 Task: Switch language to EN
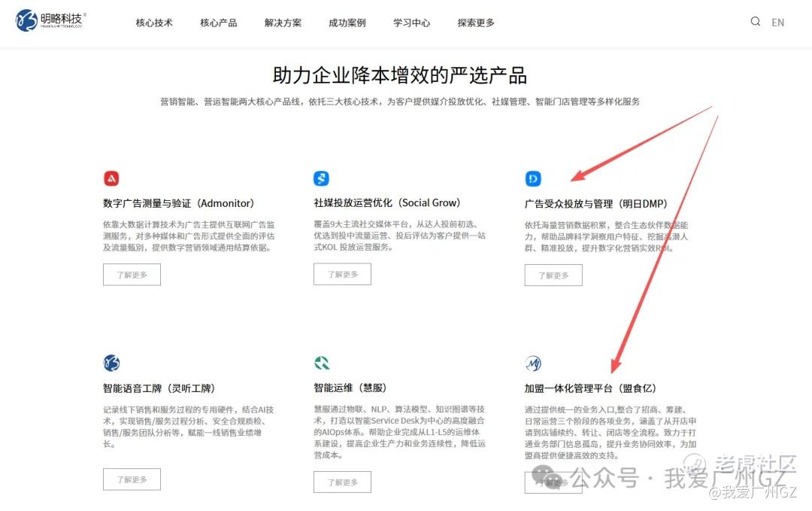click(x=778, y=23)
